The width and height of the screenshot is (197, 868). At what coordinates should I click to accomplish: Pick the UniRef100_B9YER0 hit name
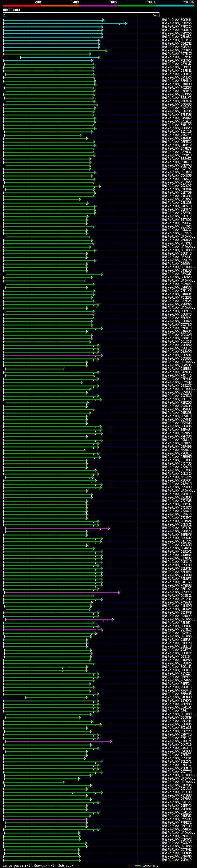[176, 78]
